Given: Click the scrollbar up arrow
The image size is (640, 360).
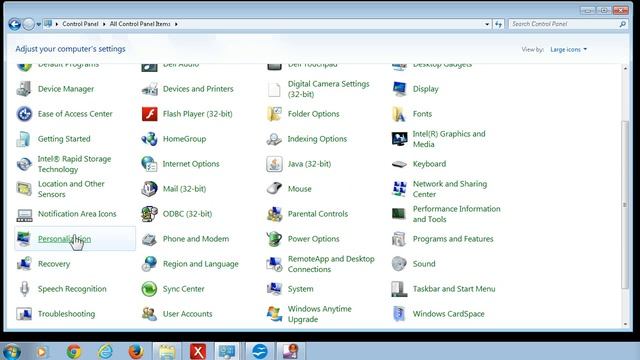Looking at the screenshot, I should click(625, 69).
